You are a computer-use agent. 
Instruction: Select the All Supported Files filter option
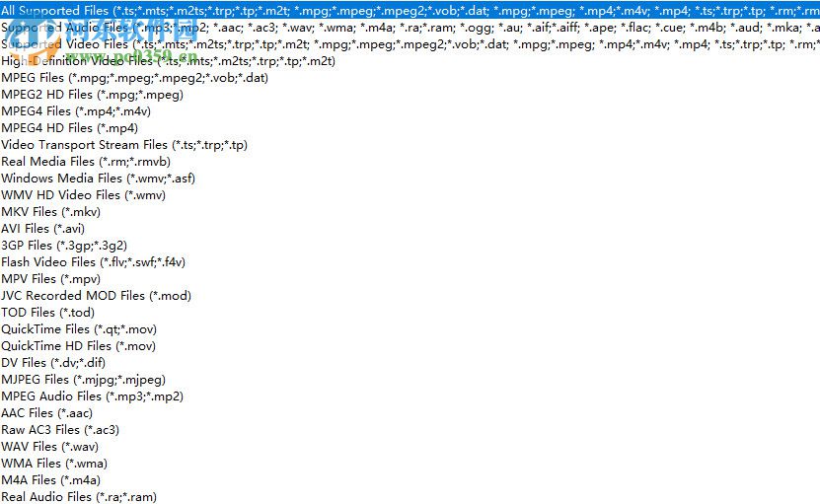click(x=410, y=11)
